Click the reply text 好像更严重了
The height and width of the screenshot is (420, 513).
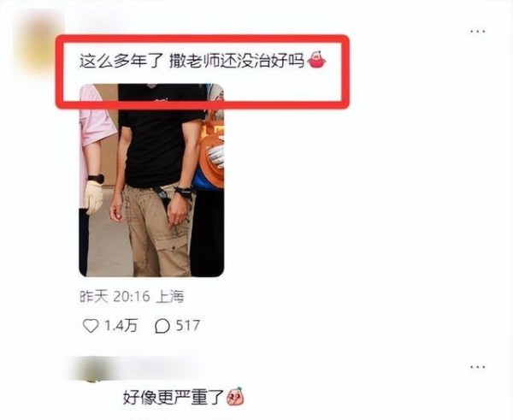point(174,397)
